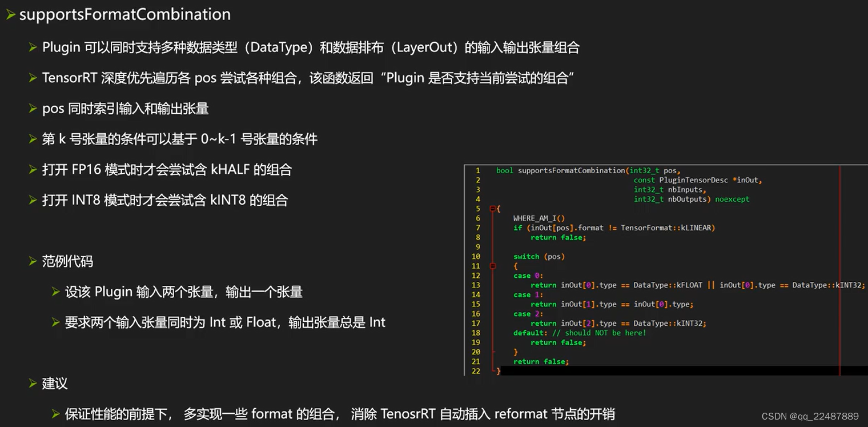This screenshot has height=427, width=868.
Task: Click line number 22 in the gutter
Action: point(476,371)
